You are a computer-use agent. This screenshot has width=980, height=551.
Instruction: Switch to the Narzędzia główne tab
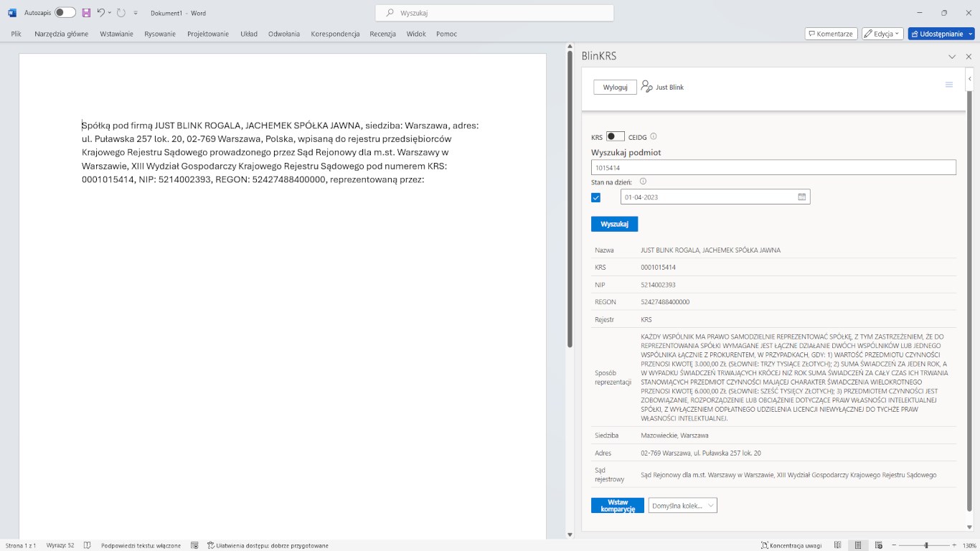tap(62, 34)
